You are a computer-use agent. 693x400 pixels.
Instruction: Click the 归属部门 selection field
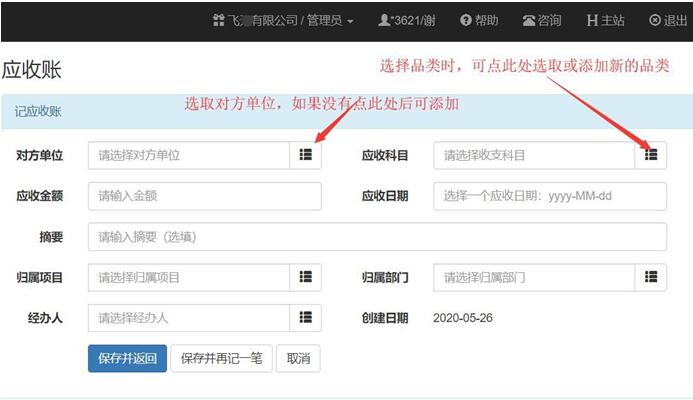(534, 277)
